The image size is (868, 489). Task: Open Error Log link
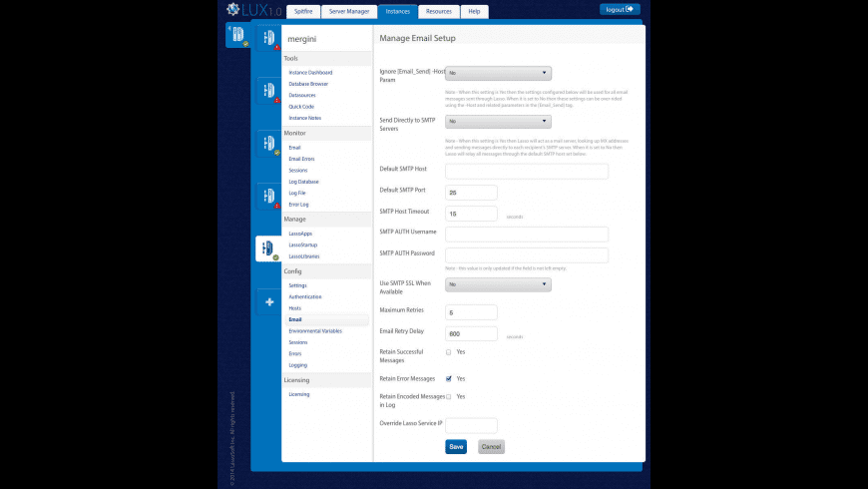click(x=299, y=205)
